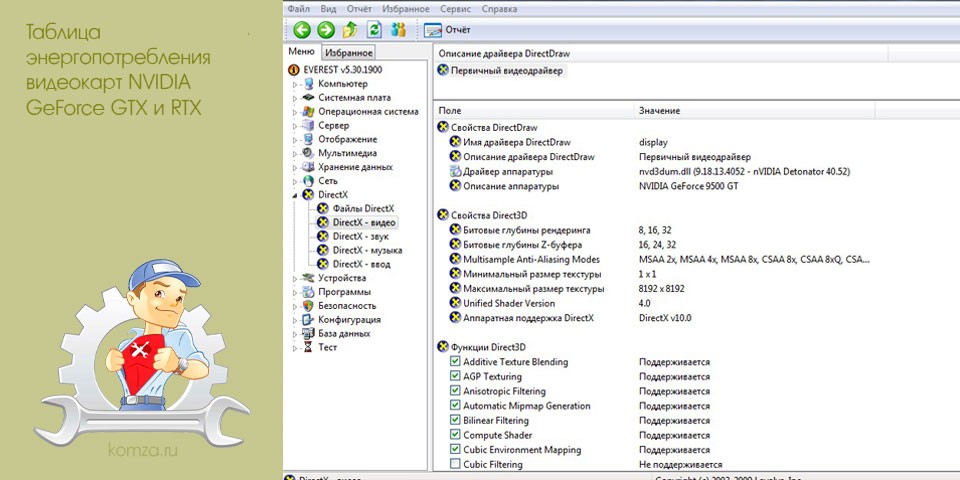Image resolution: width=960 pixels, height=480 pixels.
Task: Toggle Cubic Environment Mapping checkbox
Action: pyautogui.click(x=455, y=449)
